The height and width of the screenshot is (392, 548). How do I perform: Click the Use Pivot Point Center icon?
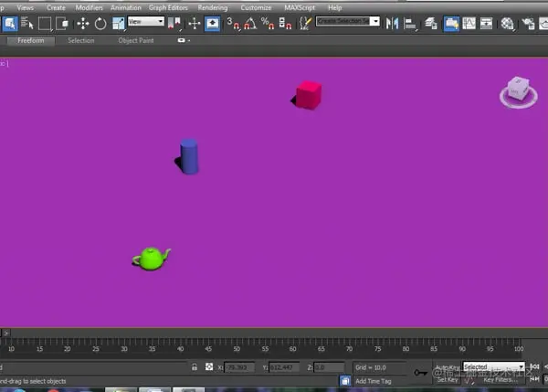click(174, 24)
